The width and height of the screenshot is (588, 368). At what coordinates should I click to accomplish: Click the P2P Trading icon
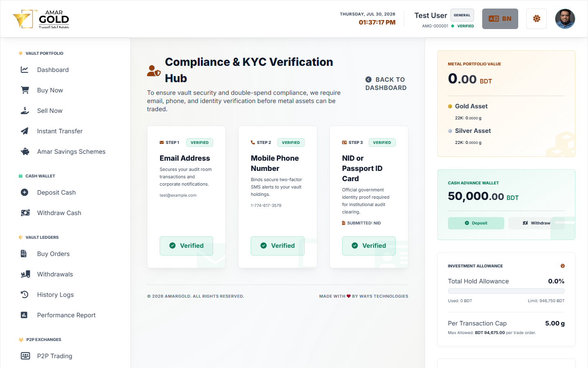click(25, 356)
